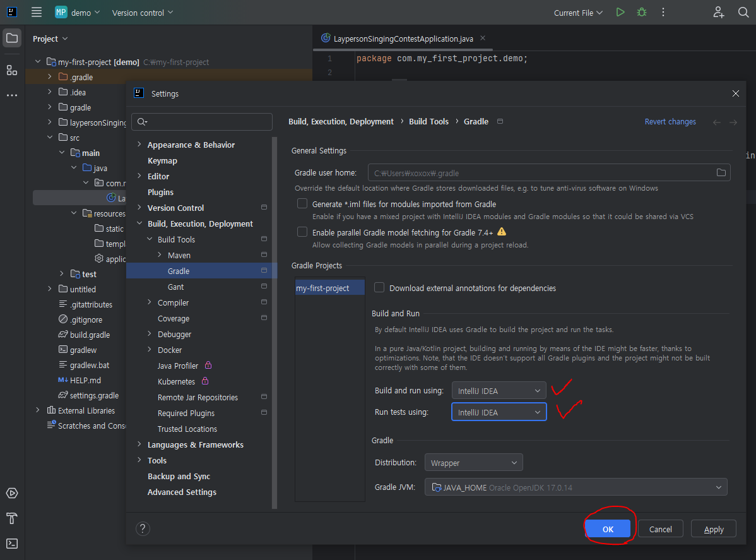Image resolution: width=756 pixels, height=560 pixels.
Task: Navigate forward in Settings history
Action: (x=733, y=122)
